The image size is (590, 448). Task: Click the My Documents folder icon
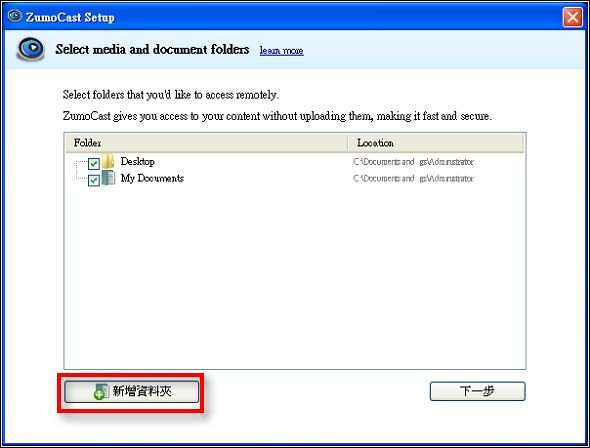[108, 178]
